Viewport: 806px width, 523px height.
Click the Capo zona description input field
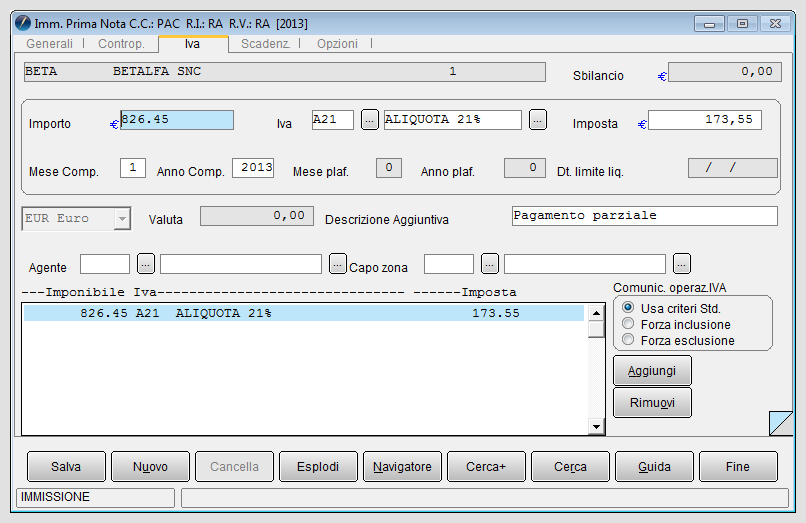click(x=585, y=264)
